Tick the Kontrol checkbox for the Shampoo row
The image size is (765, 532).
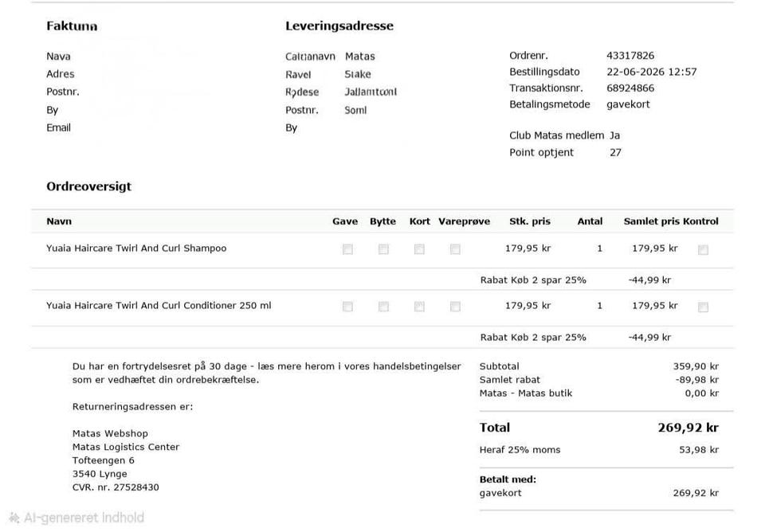click(703, 249)
